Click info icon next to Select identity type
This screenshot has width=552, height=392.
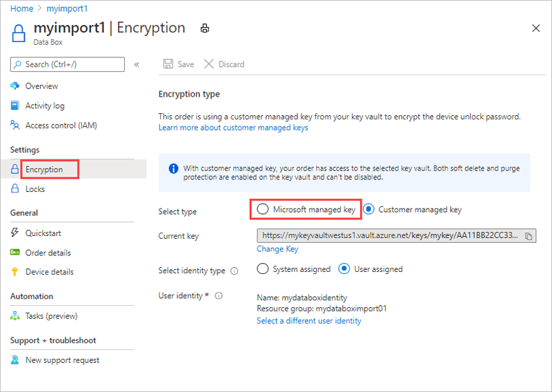click(234, 270)
